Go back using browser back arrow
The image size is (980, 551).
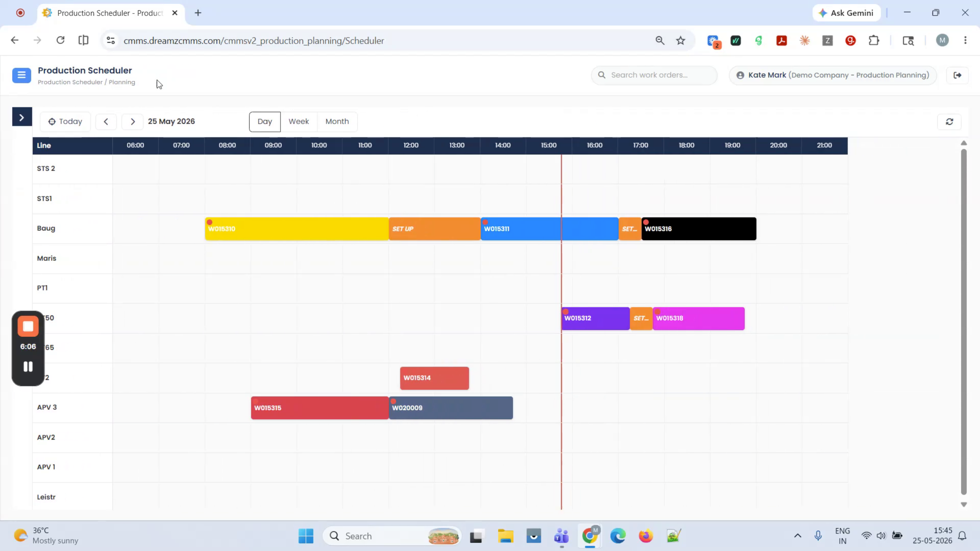tap(15, 40)
